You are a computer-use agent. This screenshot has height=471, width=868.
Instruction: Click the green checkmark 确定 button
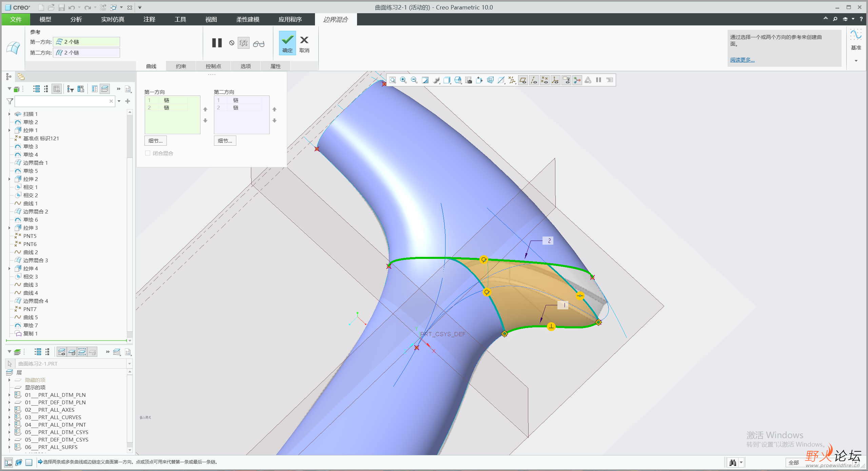coord(287,43)
